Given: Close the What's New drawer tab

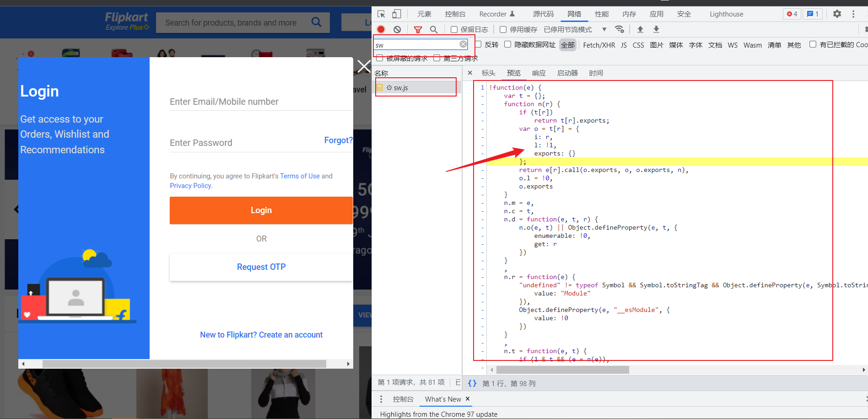Looking at the screenshot, I should (468, 399).
